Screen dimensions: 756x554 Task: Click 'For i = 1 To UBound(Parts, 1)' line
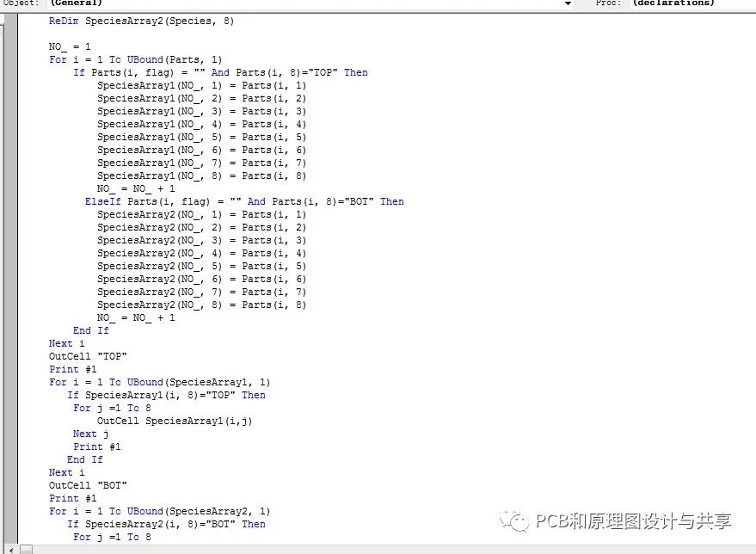click(x=135, y=59)
